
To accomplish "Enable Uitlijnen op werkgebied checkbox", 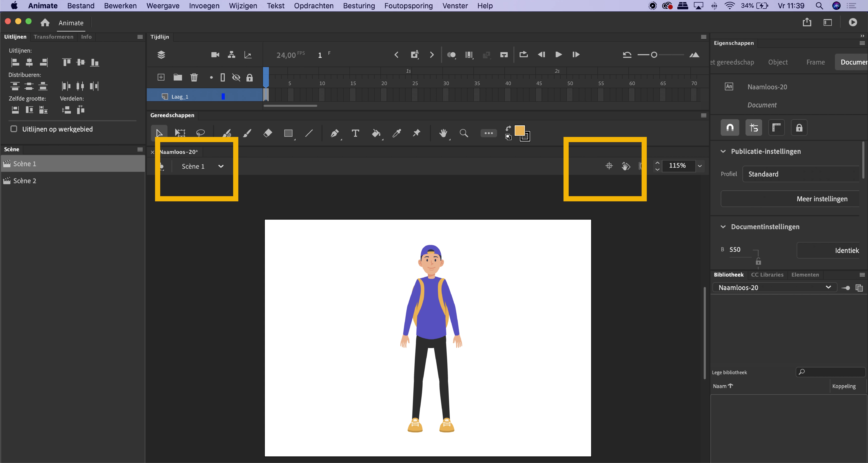I will pyautogui.click(x=14, y=129).
